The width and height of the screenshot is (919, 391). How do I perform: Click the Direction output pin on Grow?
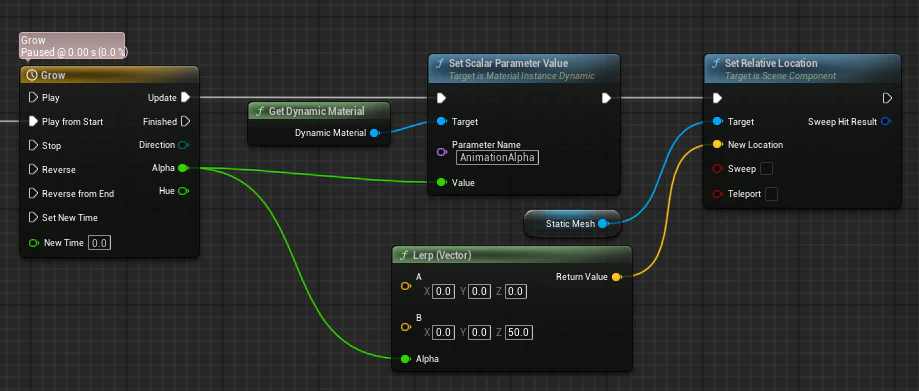pyautogui.click(x=183, y=145)
